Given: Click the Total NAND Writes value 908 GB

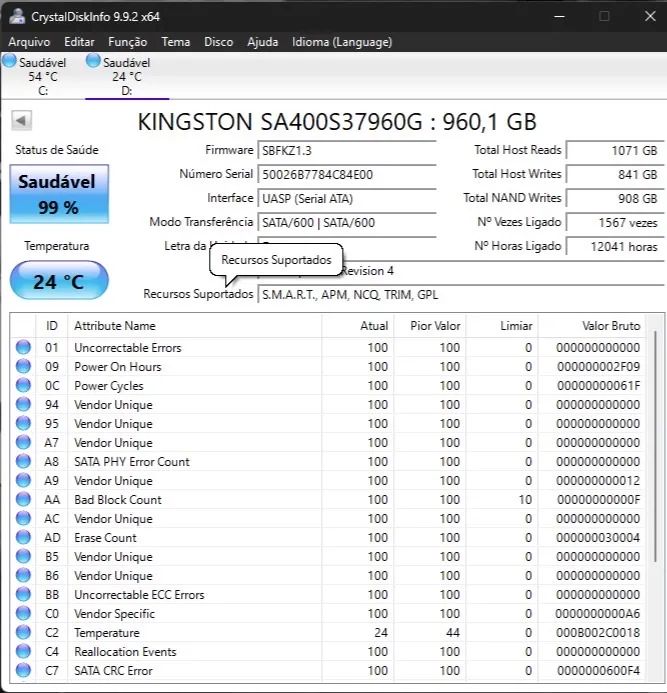Looking at the screenshot, I should click(615, 198).
